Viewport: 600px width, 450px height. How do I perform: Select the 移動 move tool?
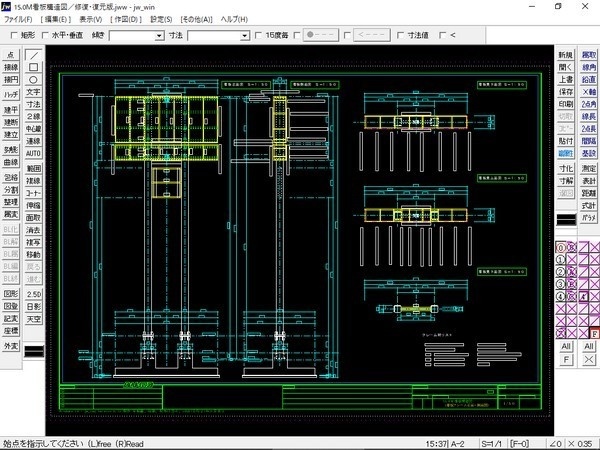pos(33,254)
